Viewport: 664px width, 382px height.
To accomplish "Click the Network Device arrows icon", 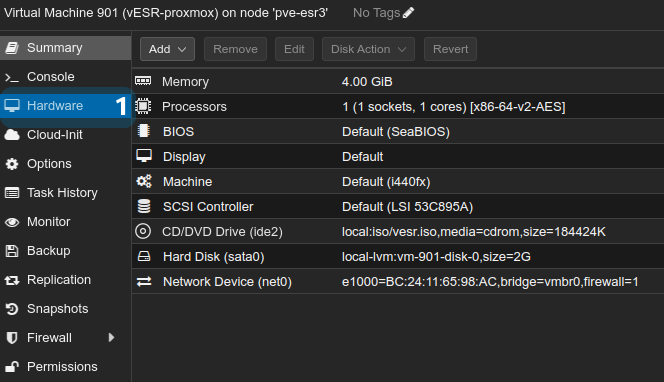I will tap(144, 281).
